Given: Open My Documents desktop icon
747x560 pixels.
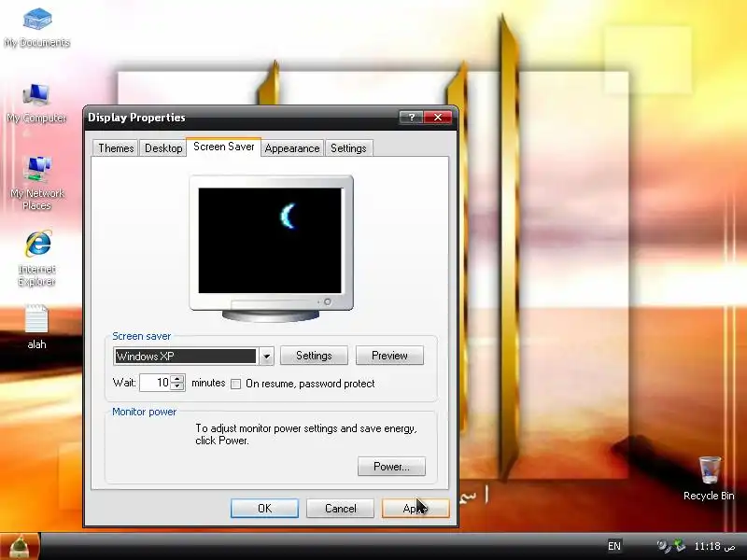Looking at the screenshot, I should (x=37, y=28).
